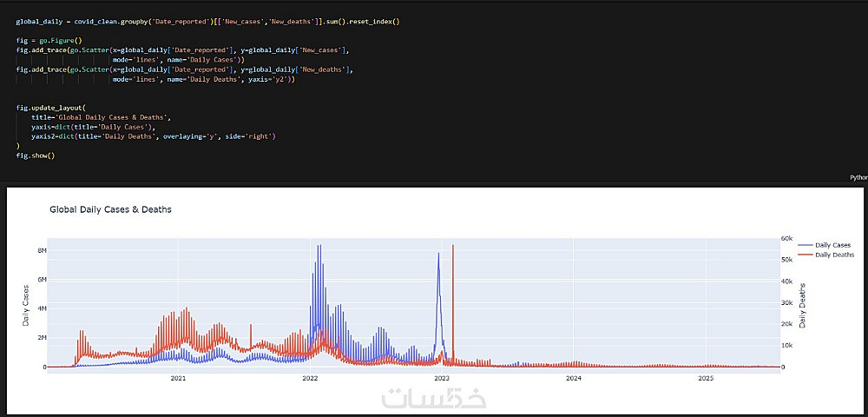The image size is (868, 417).
Task: Click the fig = go.Figure() line
Action: click(49, 41)
